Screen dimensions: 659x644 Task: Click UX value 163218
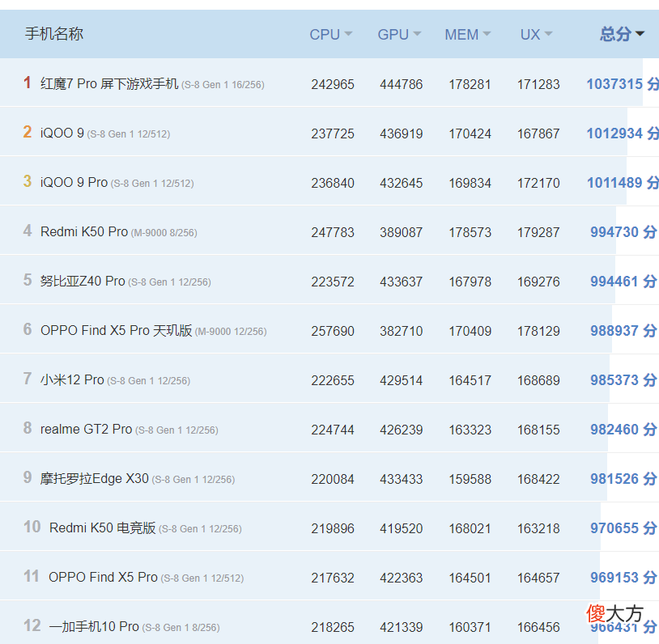[538, 528]
